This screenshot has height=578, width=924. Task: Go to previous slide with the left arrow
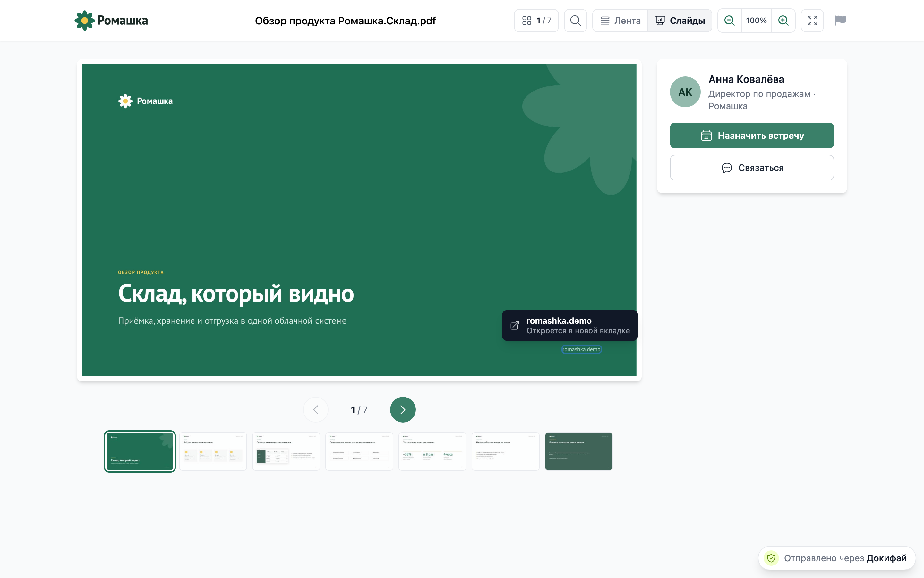coord(315,410)
